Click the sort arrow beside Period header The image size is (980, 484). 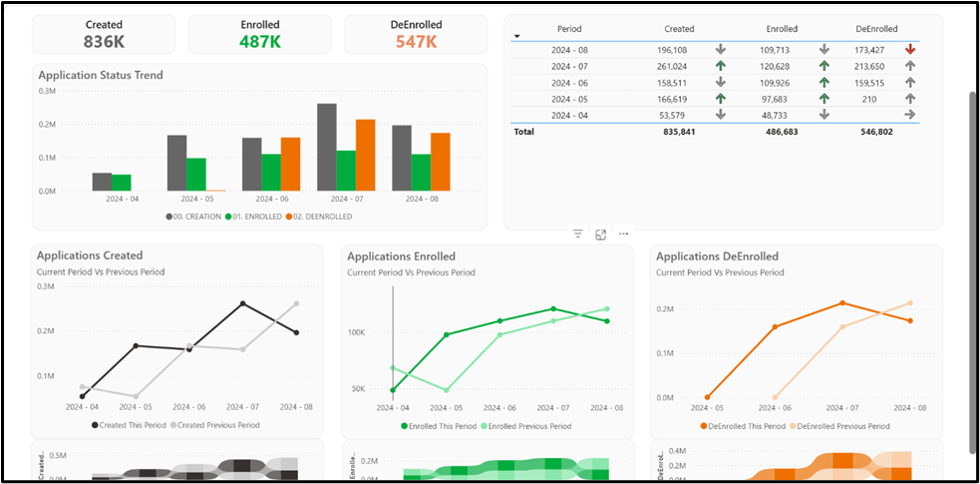point(516,37)
